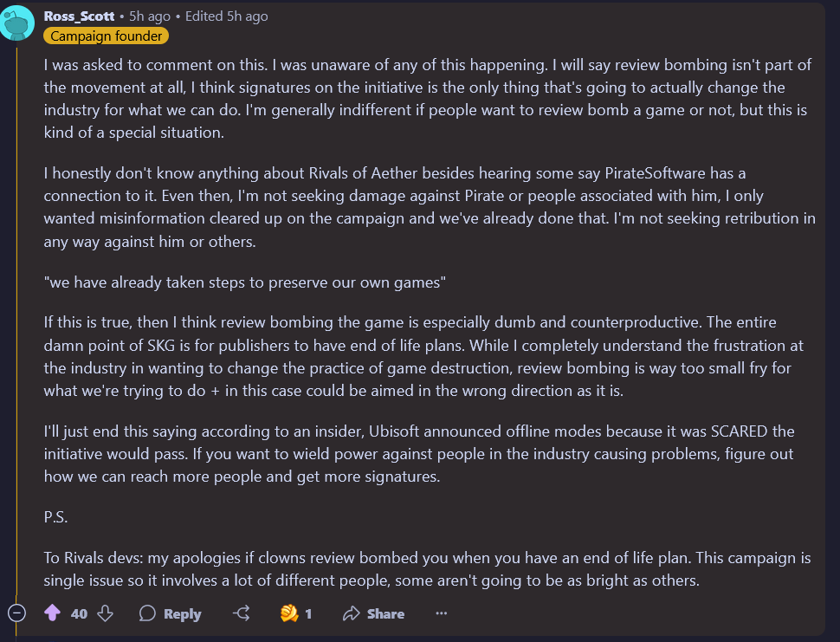The height and width of the screenshot is (642, 840).
Task: Click the P.S. line of the comment
Action: [55, 517]
